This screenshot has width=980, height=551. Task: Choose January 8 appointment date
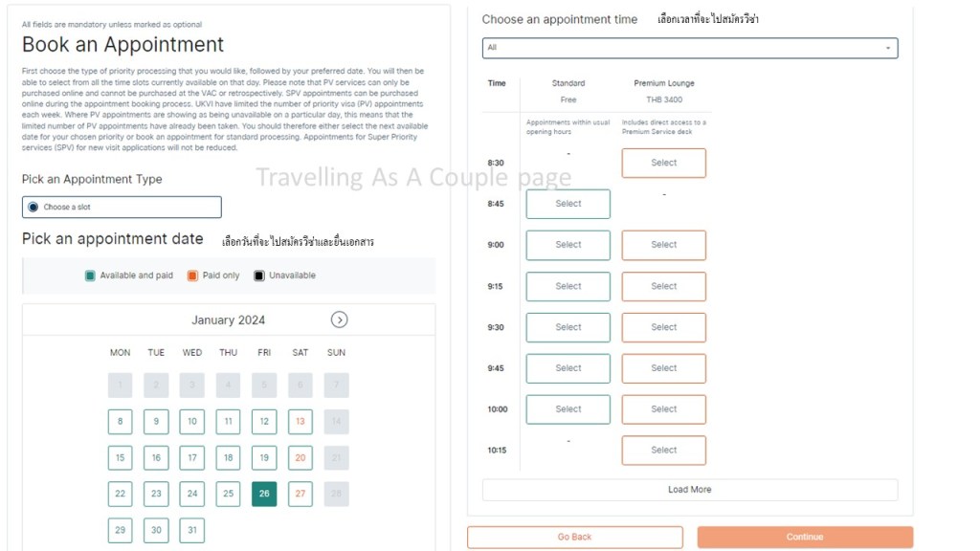(x=120, y=422)
